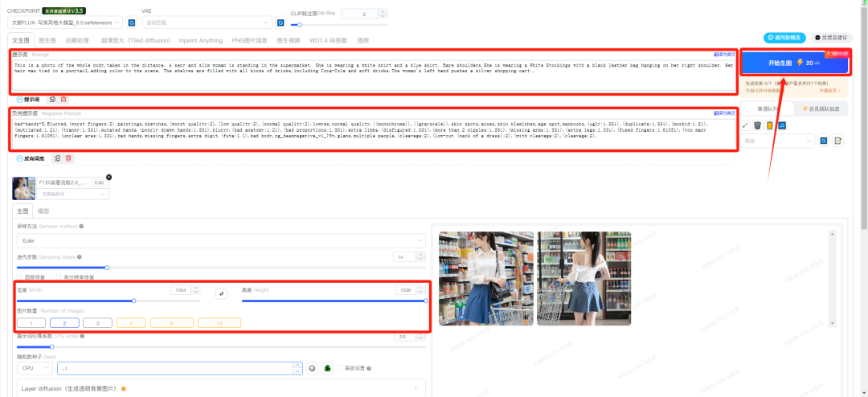
Task: Switch to 模型 sub-tab
Action: point(43,211)
